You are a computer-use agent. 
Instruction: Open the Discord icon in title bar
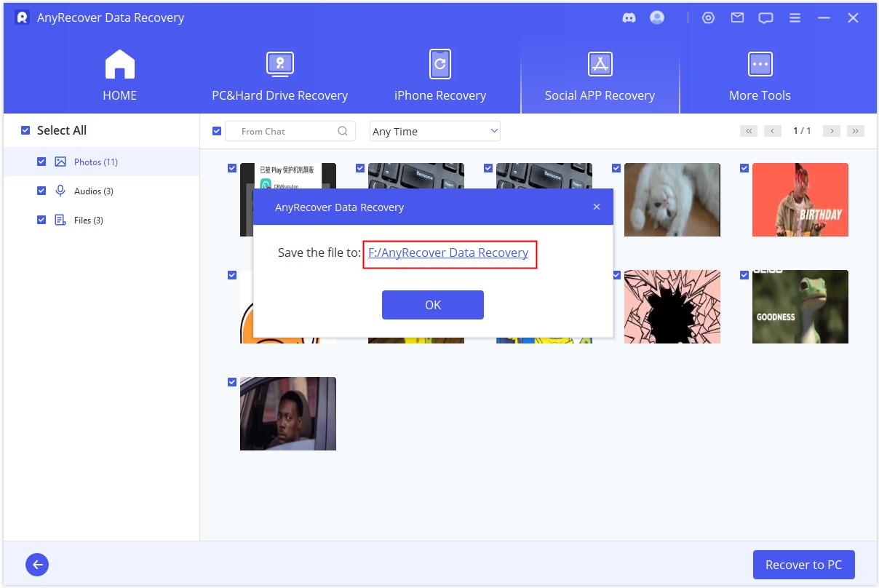629,18
